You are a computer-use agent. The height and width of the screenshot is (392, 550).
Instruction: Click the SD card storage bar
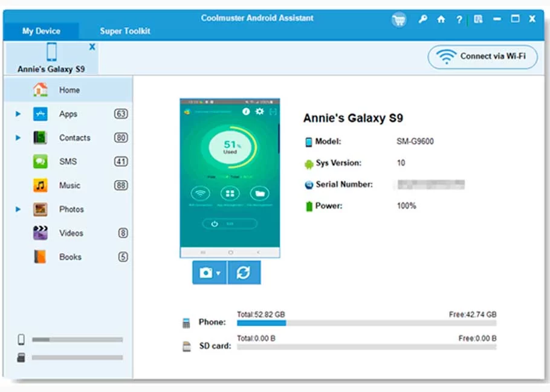point(366,347)
